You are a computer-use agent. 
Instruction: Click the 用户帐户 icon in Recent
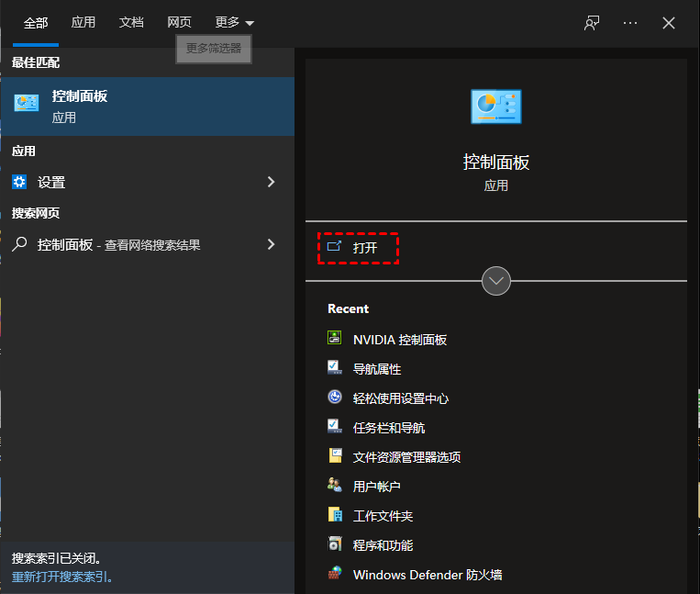[x=335, y=486]
